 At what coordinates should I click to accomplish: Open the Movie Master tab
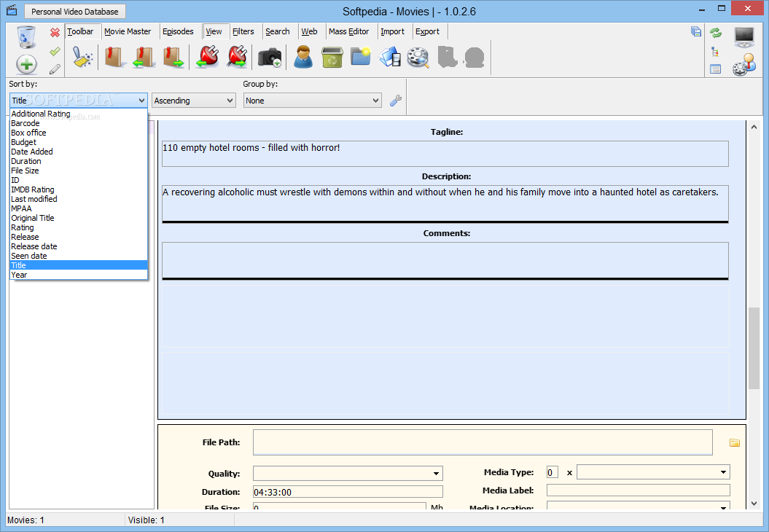click(x=128, y=31)
